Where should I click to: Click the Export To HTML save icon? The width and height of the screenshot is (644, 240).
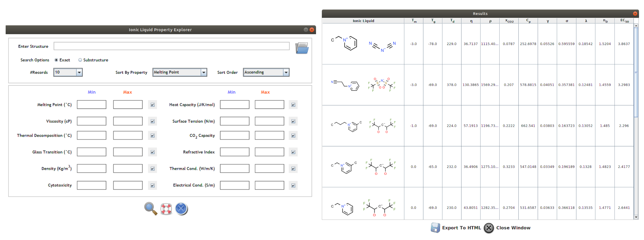(435, 227)
